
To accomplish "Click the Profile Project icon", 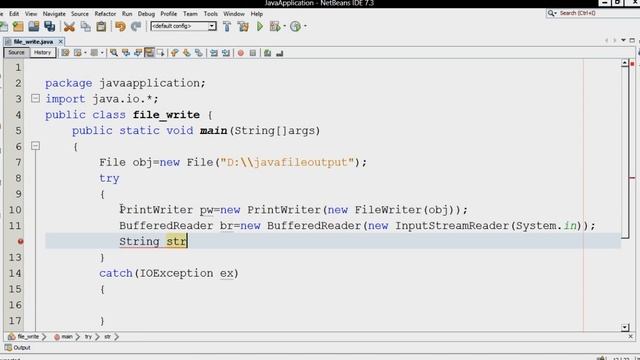I will pos(295,27).
